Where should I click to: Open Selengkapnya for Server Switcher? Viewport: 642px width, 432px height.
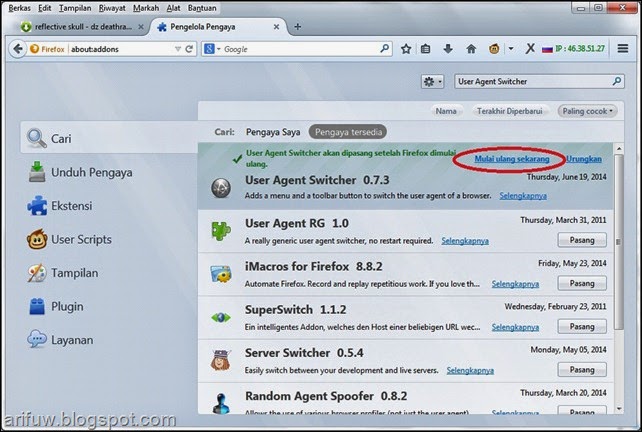pos(470,371)
